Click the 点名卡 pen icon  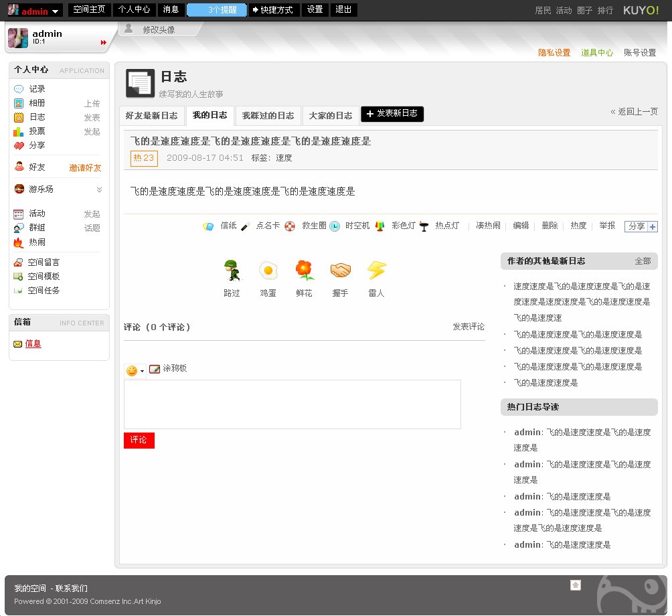[x=245, y=226]
